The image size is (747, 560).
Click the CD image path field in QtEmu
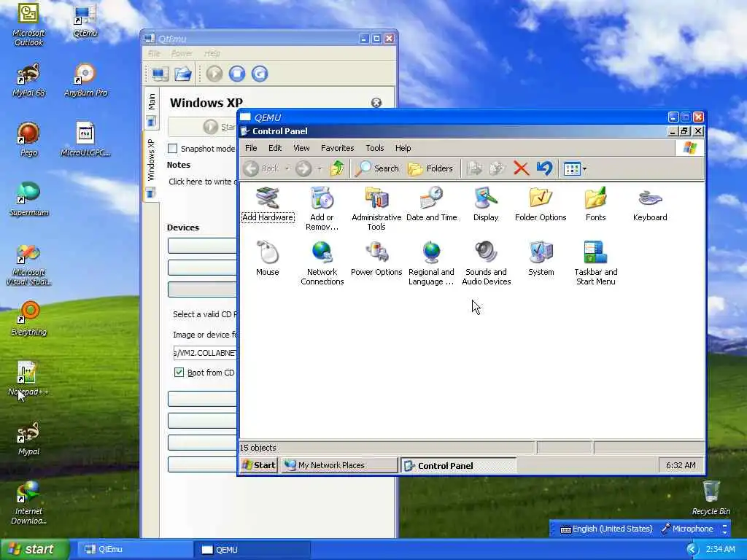pos(205,353)
